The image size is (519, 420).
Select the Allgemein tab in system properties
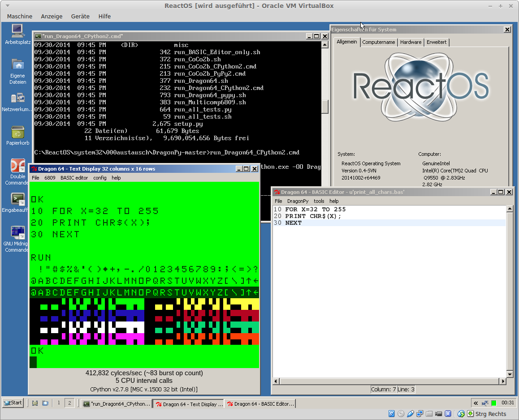coord(346,42)
